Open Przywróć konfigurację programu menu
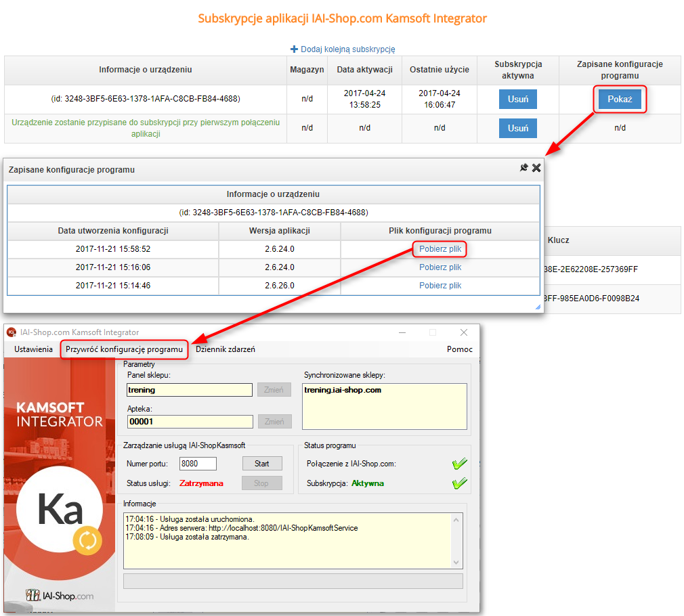The image size is (684, 616). coord(125,349)
